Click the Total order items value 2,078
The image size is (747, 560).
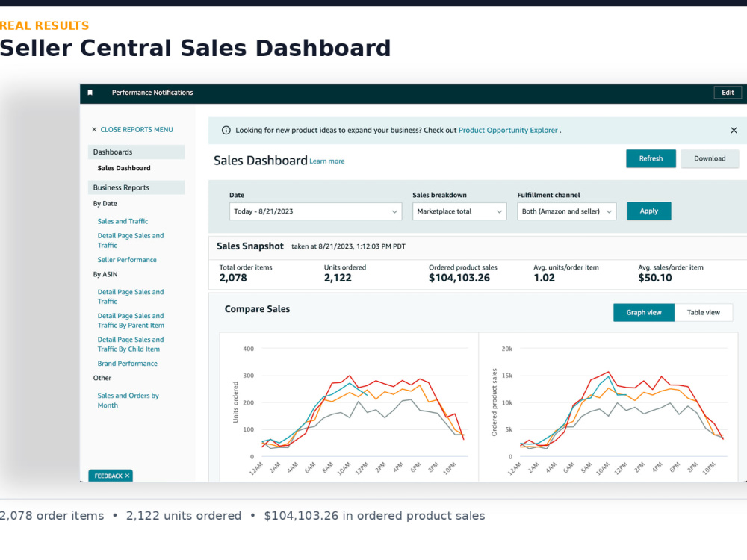coord(233,278)
